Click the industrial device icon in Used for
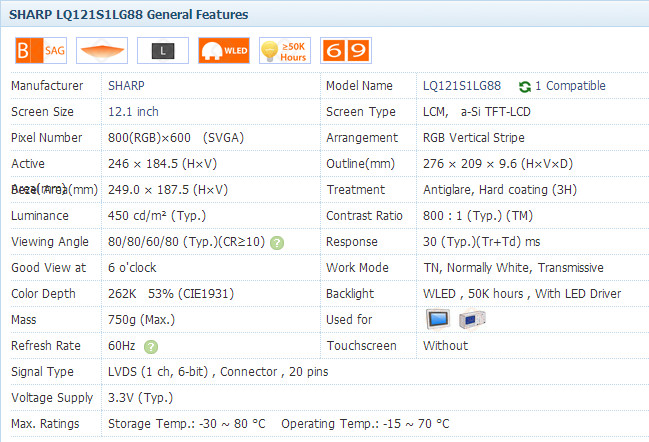Screen dimensions: 649x442 point(472,319)
